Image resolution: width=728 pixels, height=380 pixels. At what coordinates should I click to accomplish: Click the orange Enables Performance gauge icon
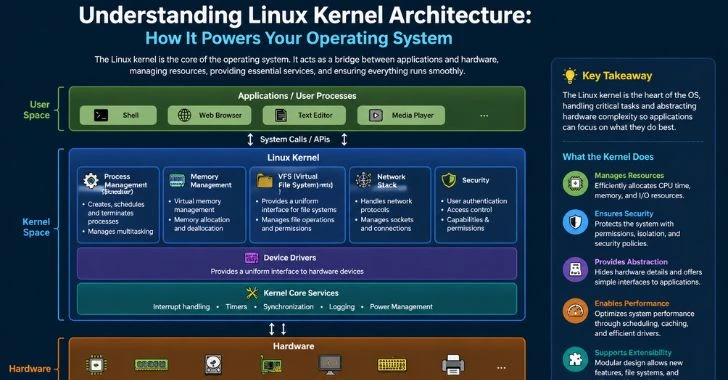pos(575,311)
